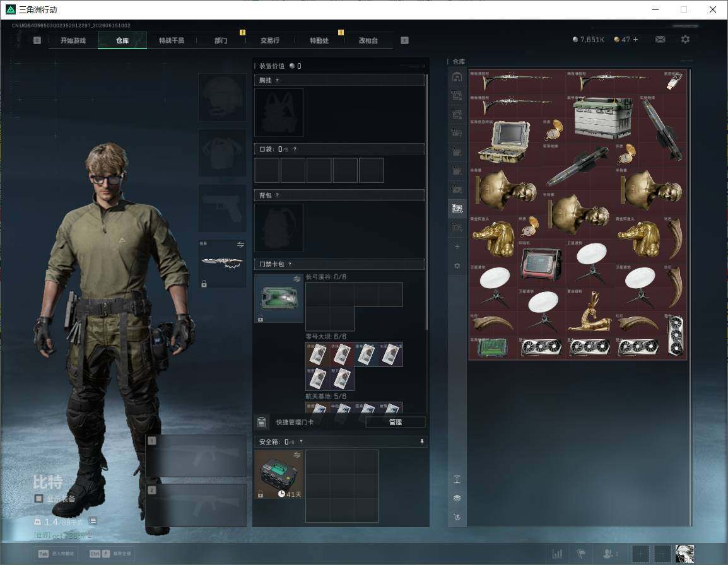
Task: Select the empty backpack slot
Action: [279, 228]
